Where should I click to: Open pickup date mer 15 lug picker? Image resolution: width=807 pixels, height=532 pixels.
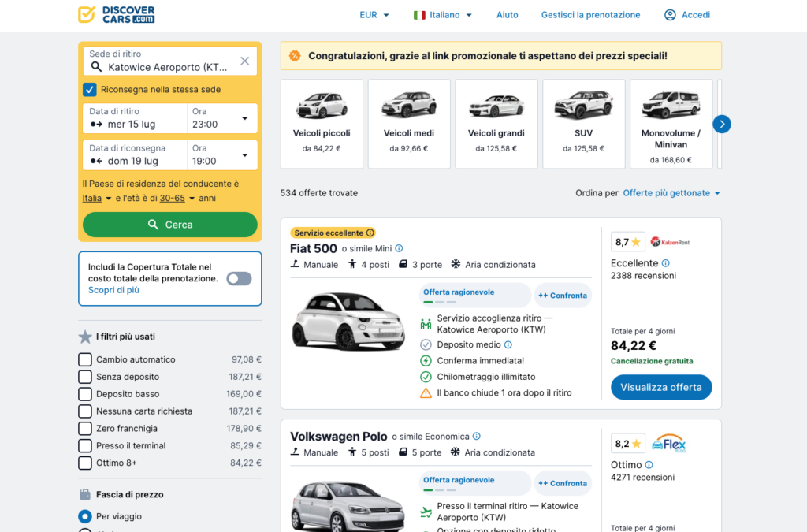tap(135, 118)
